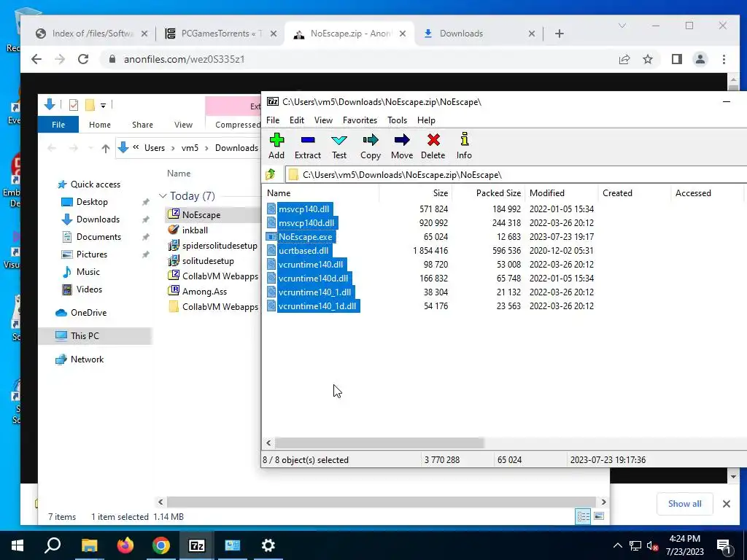This screenshot has height=560, width=747.
Task: Click the Move toolbar icon in 7-Zip
Action: tap(402, 146)
